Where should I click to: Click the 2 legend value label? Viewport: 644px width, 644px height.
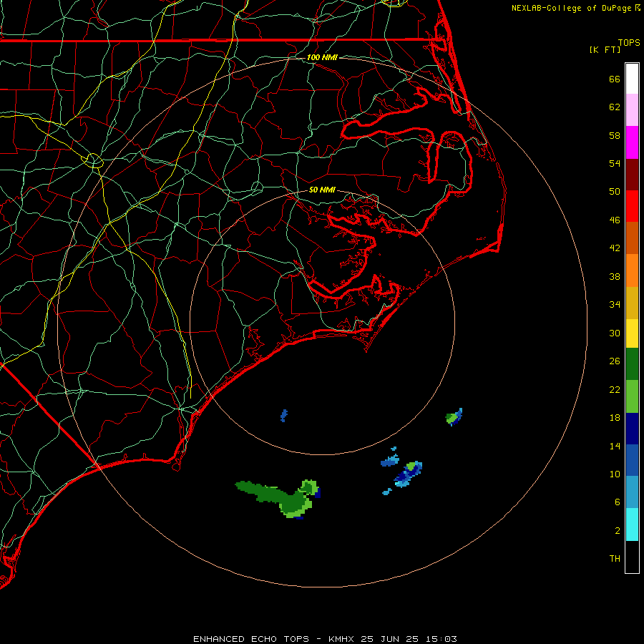tap(618, 531)
